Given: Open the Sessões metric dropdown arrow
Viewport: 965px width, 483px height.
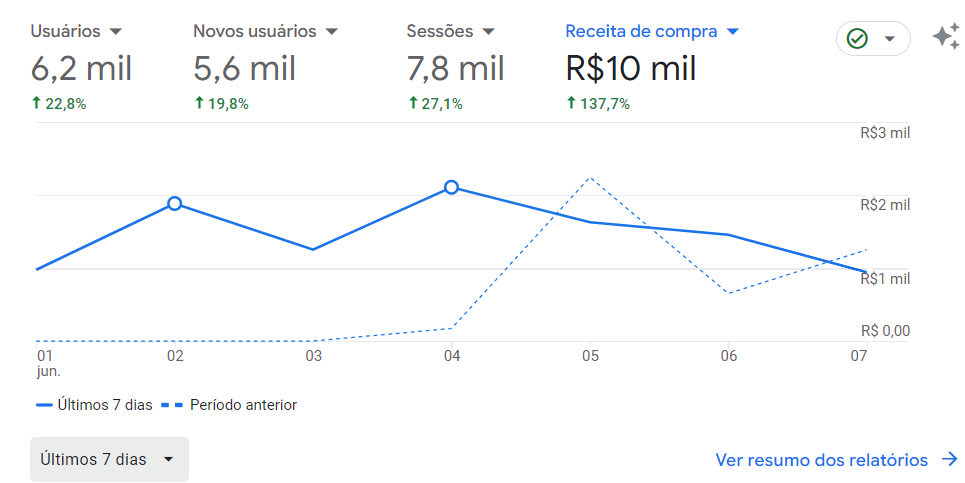Looking at the screenshot, I should (x=488, y=32).
